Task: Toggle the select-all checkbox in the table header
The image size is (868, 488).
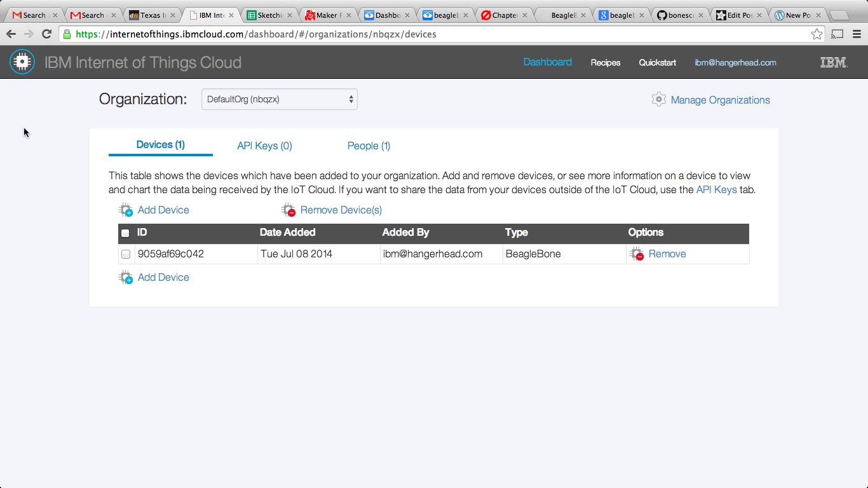Action: (125, 233)
